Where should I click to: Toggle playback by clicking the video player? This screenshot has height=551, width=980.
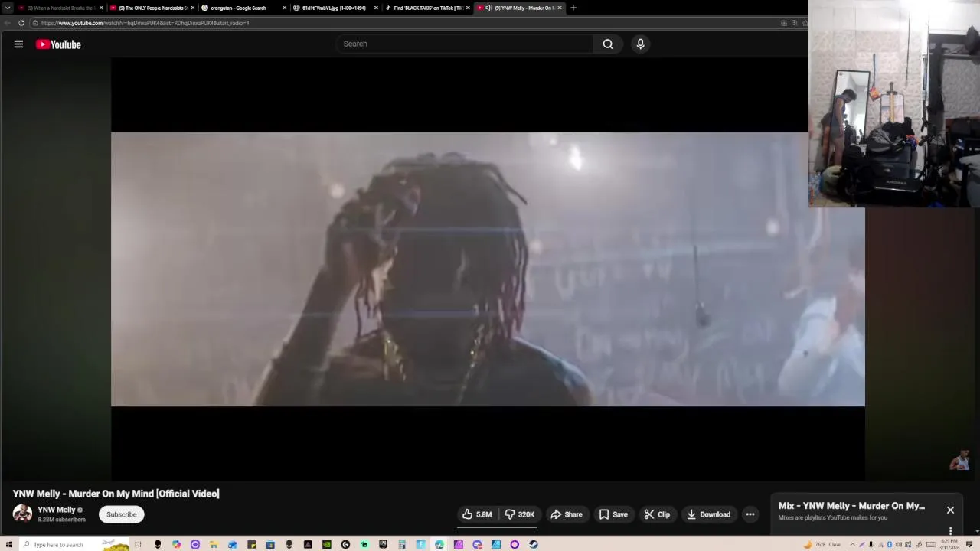[x=488, y=269]
